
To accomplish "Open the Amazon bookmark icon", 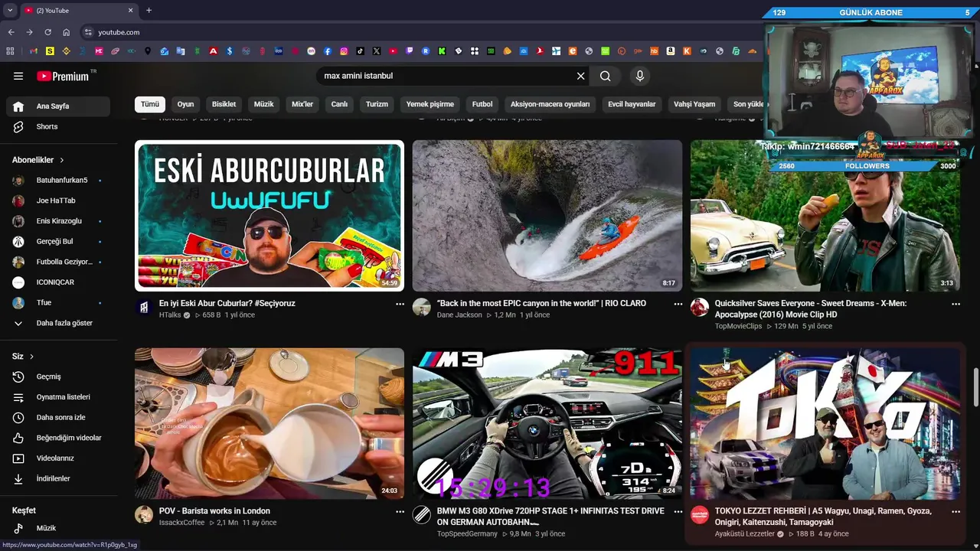I will point(670,51).
